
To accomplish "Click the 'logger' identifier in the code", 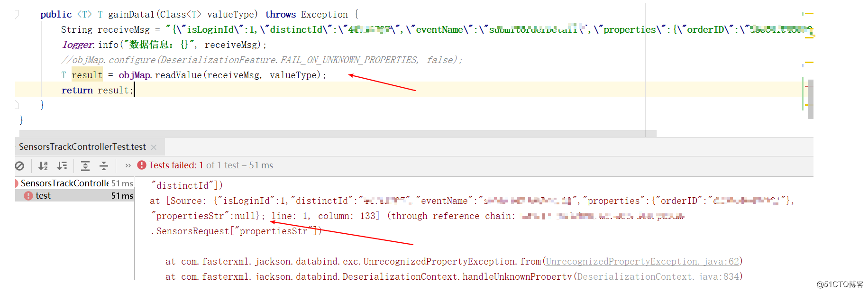I will [78, 45].
